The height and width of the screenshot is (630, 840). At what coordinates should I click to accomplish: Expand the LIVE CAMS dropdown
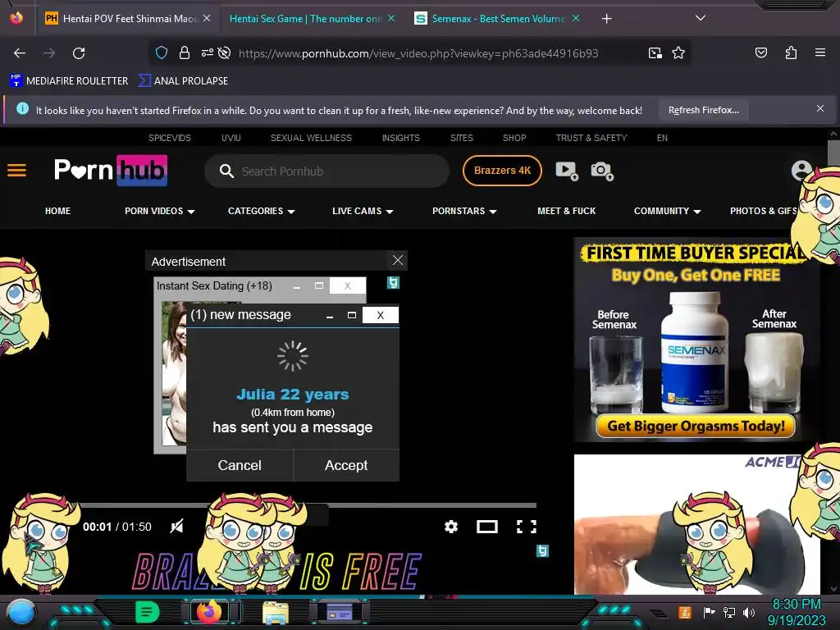pos(363,211)
